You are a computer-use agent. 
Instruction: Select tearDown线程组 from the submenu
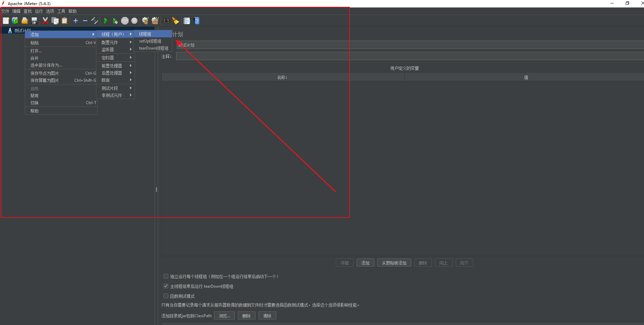[153, 48]
